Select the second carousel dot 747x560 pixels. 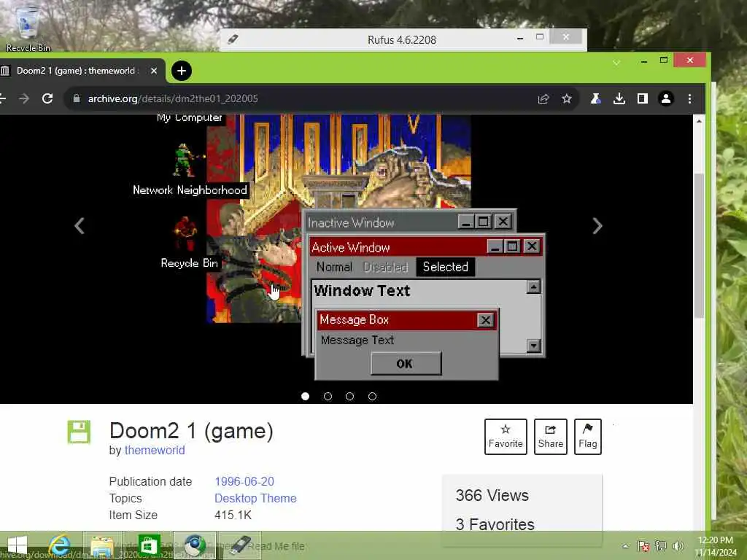click(328, 396)
